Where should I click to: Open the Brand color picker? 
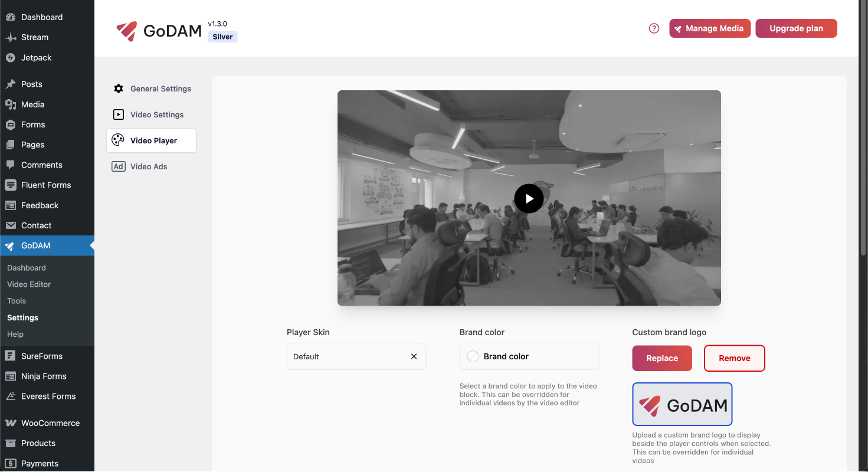pyautogui.click(x=529, y=356)
